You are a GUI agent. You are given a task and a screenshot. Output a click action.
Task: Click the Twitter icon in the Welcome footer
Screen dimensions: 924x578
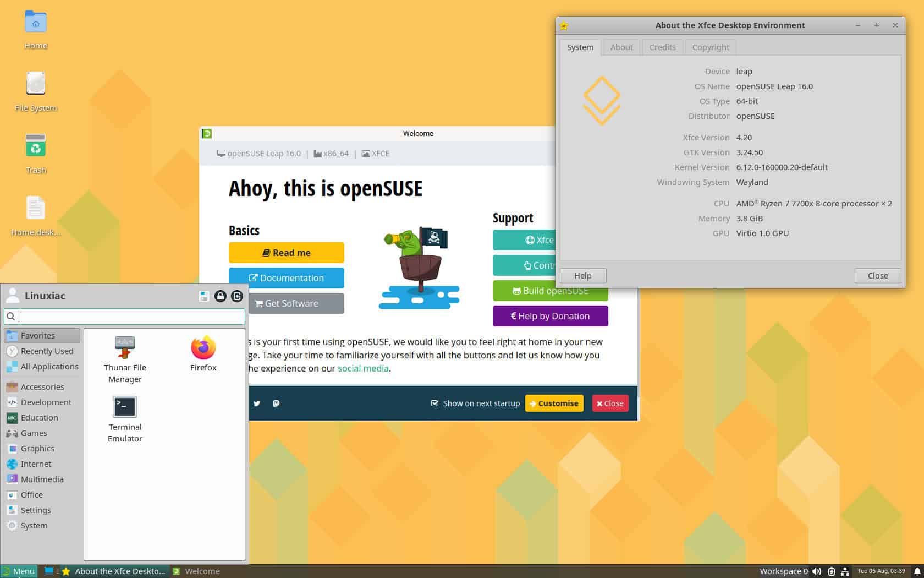tap(257, 403)
